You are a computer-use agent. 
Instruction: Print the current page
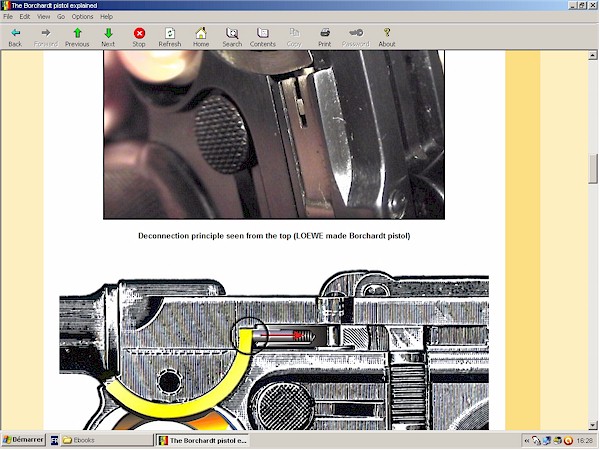click(324, 38)
